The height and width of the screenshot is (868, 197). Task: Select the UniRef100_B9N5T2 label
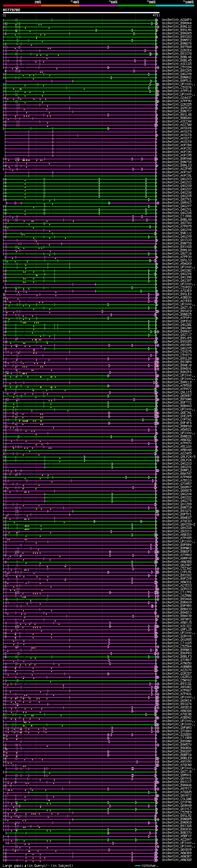[177, 40]
